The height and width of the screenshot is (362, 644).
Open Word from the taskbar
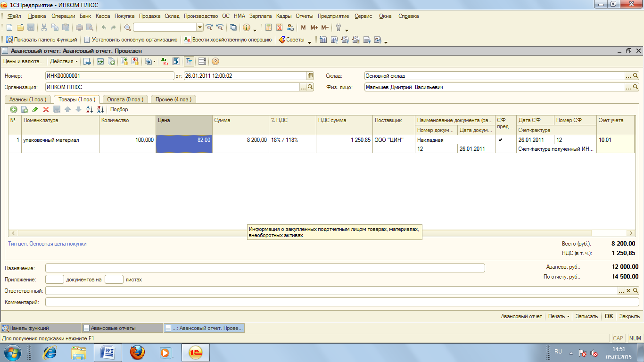click(107, 352)
